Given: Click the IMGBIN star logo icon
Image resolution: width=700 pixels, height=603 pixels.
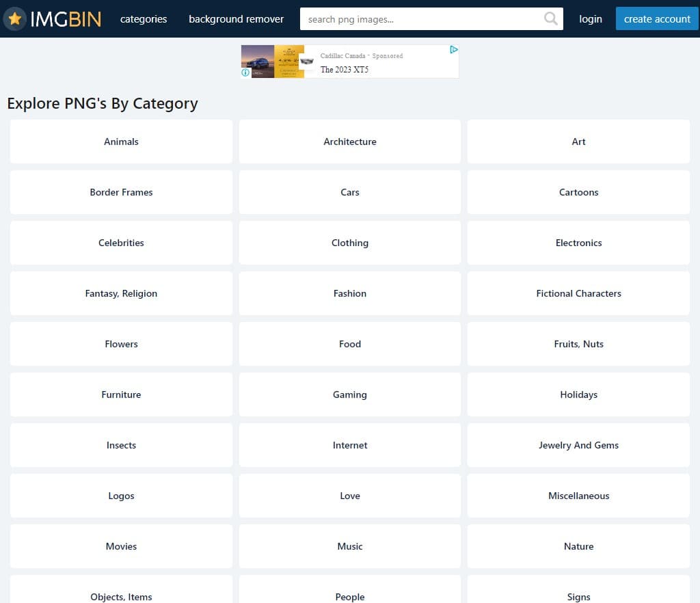Looking at the screenshot, I should pos(15,19).
